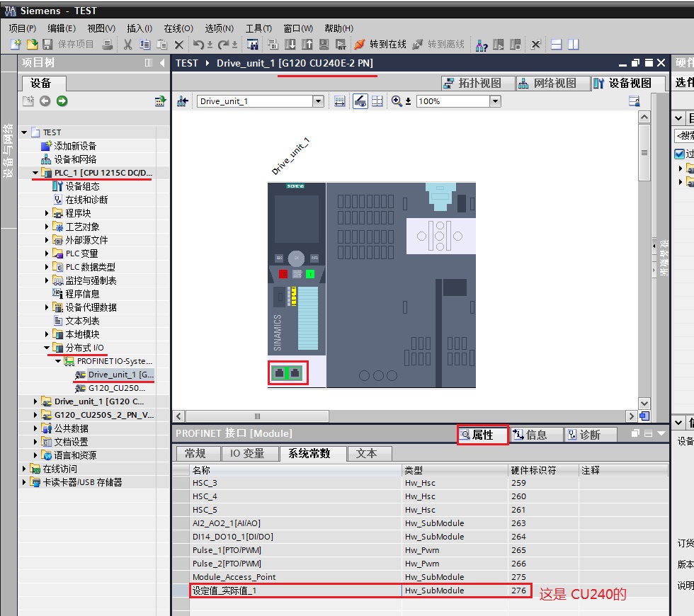Click 转到在线 to go online
Viewport: 694px width, 616px height.
coord(380,44)
